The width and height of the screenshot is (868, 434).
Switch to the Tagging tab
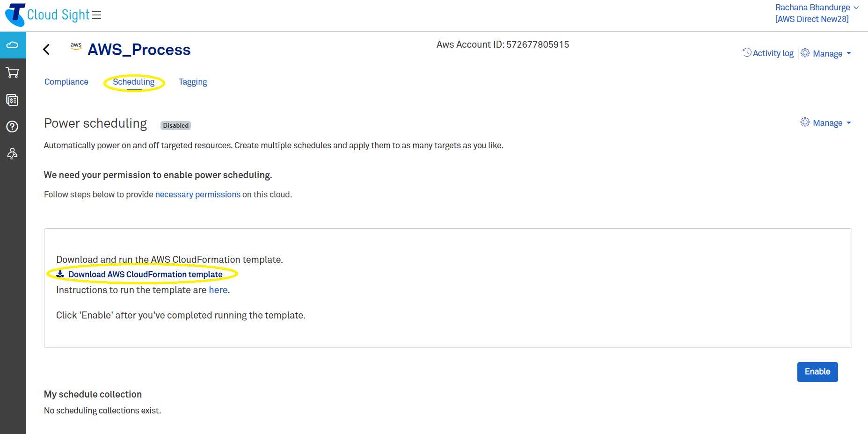tap(193, 82)
